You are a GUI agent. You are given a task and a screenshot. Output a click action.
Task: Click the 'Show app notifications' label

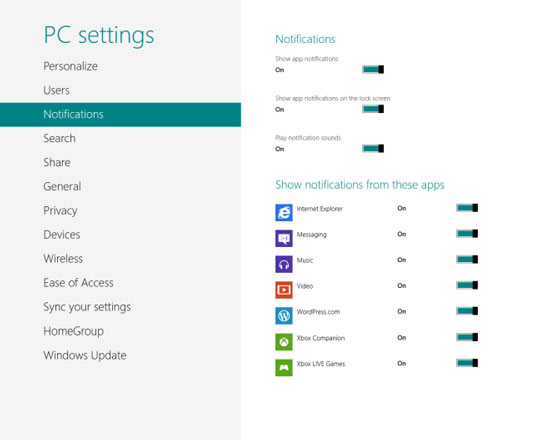tap(307, 59)
